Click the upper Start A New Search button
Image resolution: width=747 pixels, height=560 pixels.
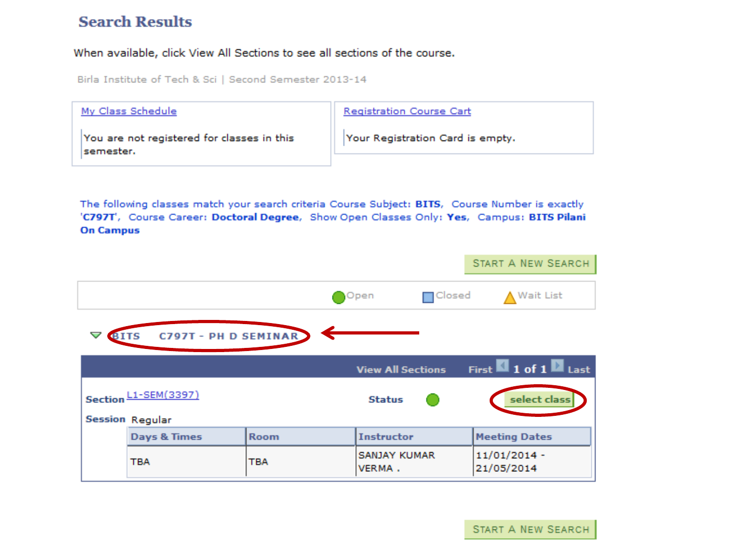(x=530, y=264)
